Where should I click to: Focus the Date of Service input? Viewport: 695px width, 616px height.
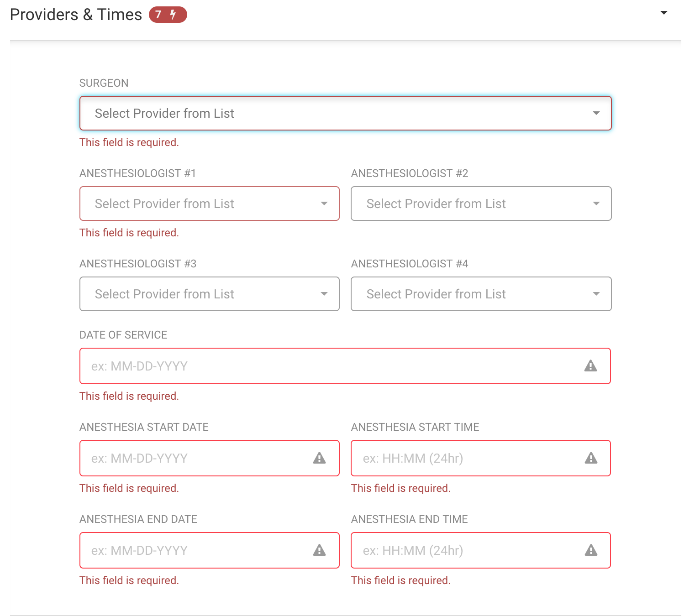point(345,366)
